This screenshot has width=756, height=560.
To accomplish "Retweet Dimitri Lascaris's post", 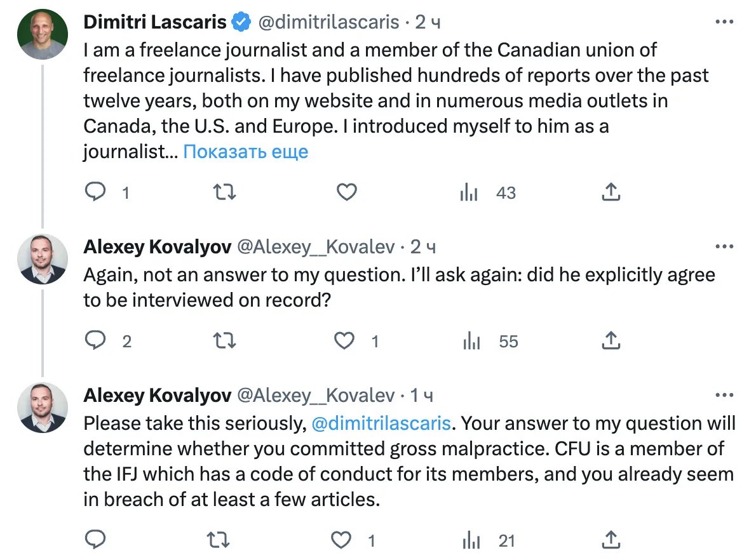I will pyautogui.click(x=222, y=192).
